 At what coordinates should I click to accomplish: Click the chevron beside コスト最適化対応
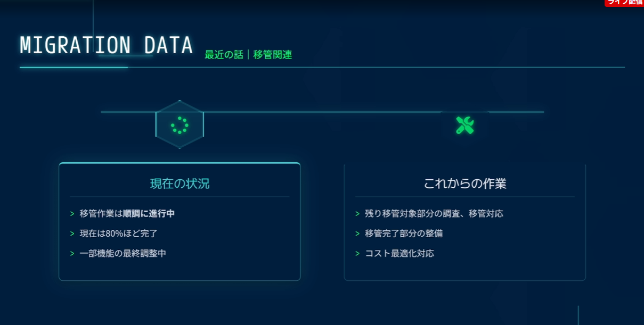coord(357,254)
